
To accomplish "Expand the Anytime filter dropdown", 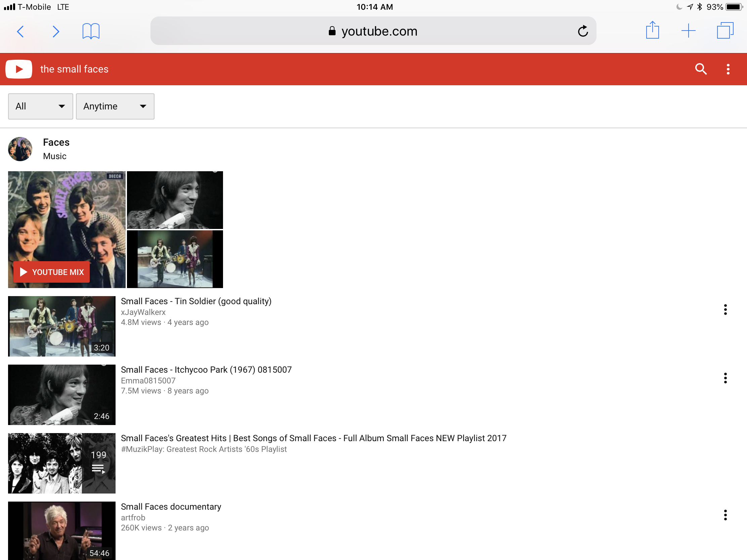I will click(x=115, y=106).
